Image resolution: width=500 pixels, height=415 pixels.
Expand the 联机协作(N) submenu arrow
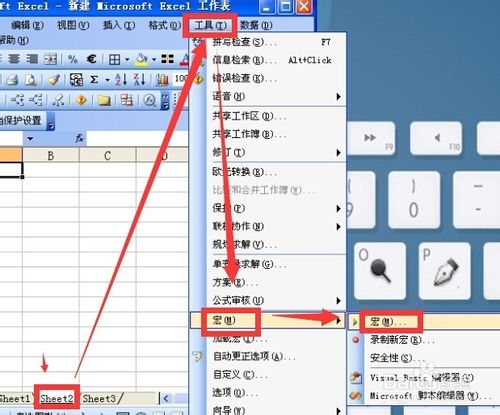pyautogui.click(x=338, y=227)
